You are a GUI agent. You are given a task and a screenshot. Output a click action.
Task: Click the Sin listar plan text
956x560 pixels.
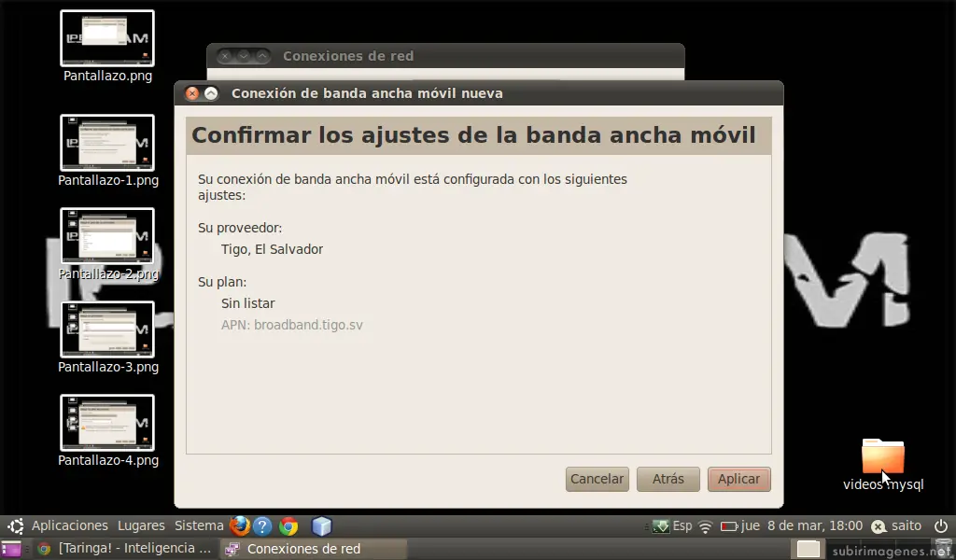coord(247,303)
